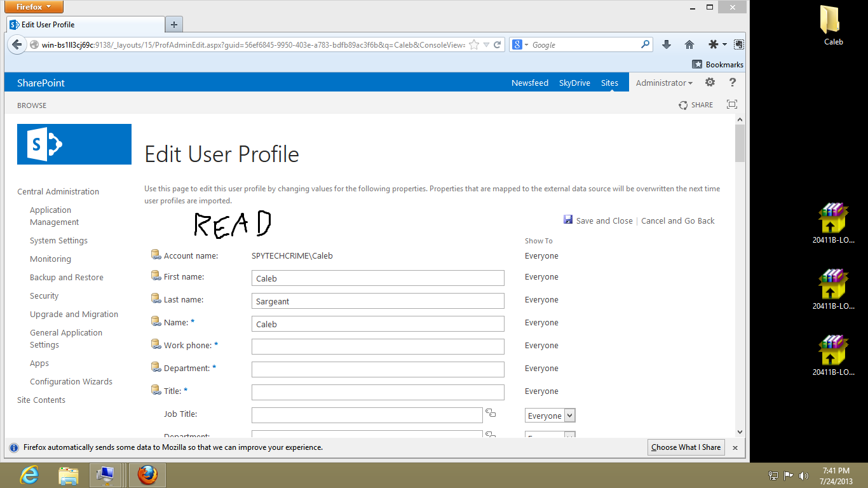
Task: Open Apps in the sidebar
Action: point(39,363)
